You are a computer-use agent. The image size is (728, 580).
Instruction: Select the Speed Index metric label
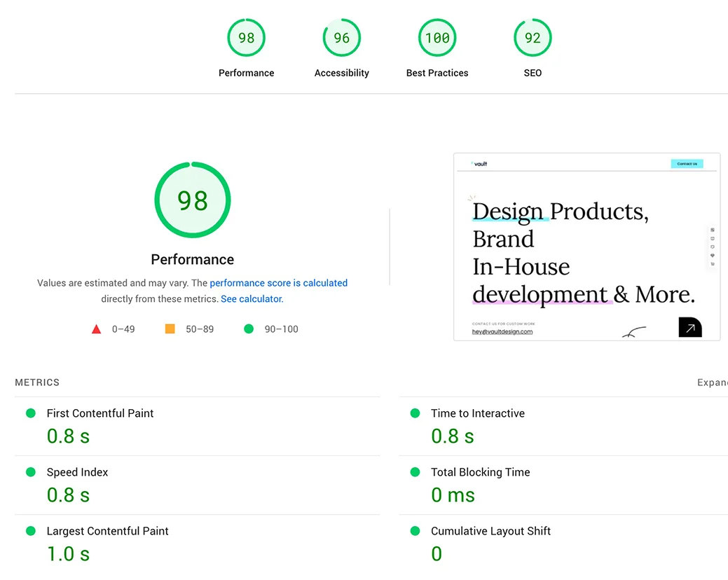tap(77, 472)
